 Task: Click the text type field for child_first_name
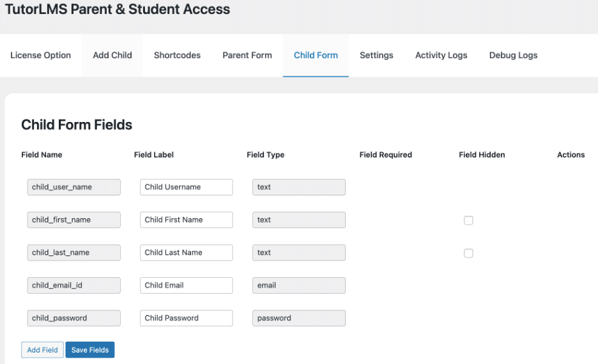click(299, 220)
